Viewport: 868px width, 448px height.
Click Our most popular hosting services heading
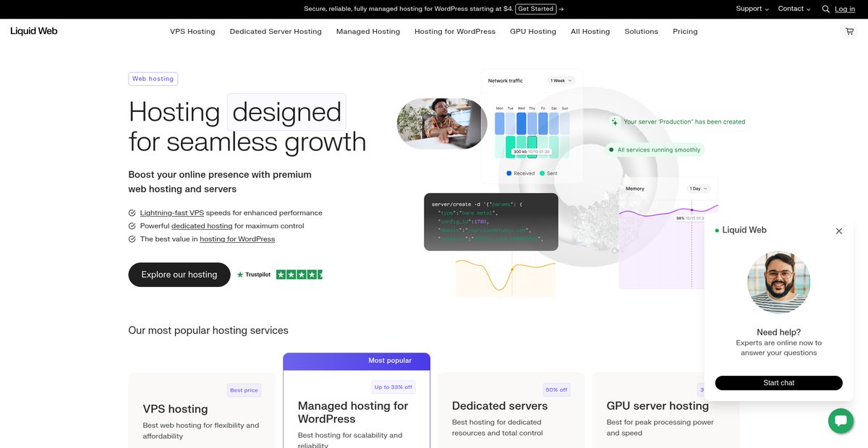[x=208, y=330]
